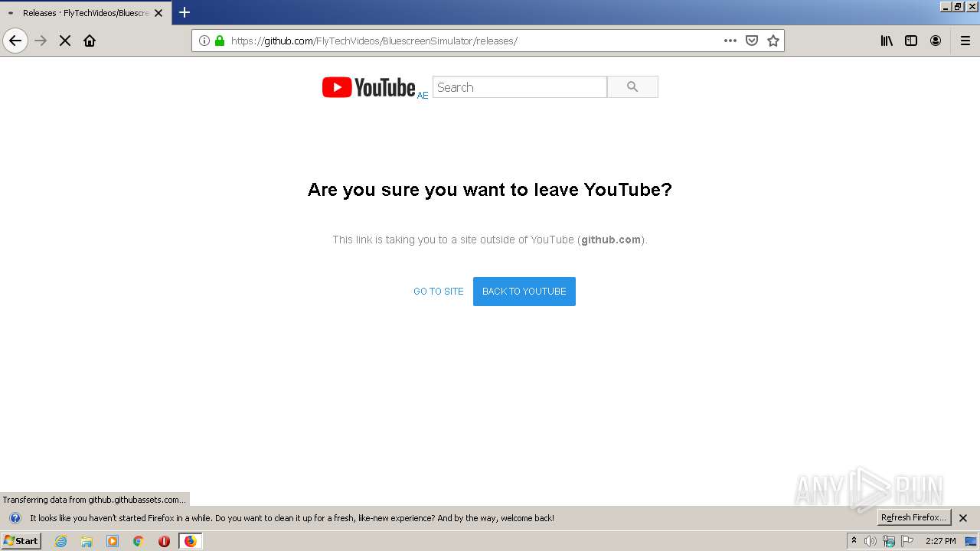Viewport: 980px width, 551px height.
Task: Click the Show desktop button in tray
Action: click(972, 541)
